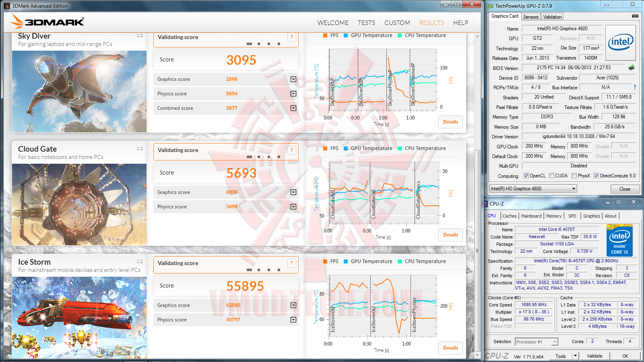Image resolution: width=644 pixels, height=362 pixels.
Task: Switch to the TESTS tab in 3DMark
Action: click(x=366, y=23)
